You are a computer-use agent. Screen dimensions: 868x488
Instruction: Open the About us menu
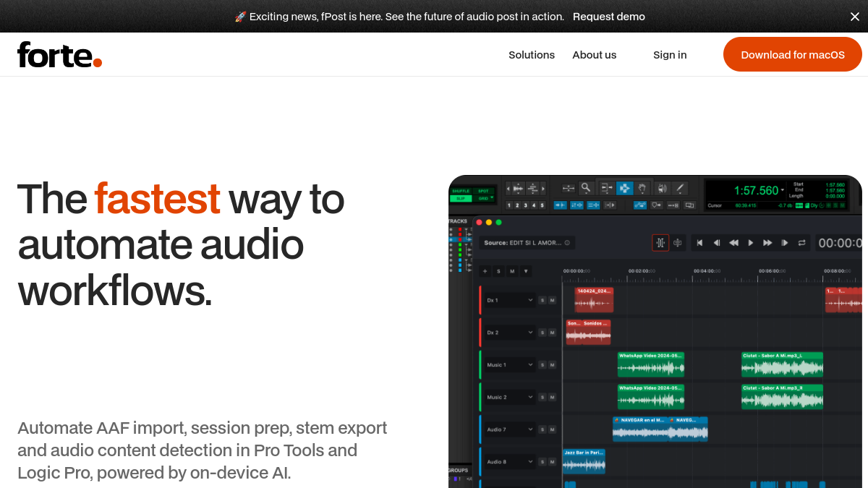(x=595, y=55)
